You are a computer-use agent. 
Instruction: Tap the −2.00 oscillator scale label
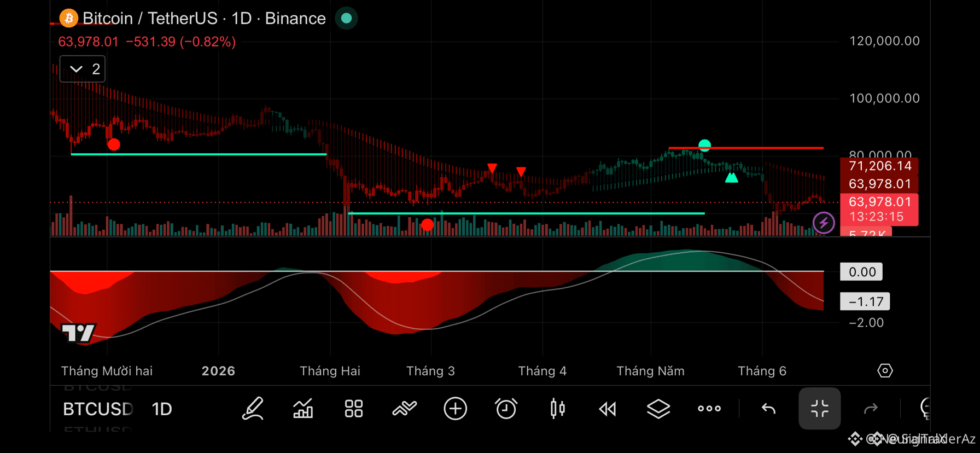pyautogui.click(x=866, y=323)
